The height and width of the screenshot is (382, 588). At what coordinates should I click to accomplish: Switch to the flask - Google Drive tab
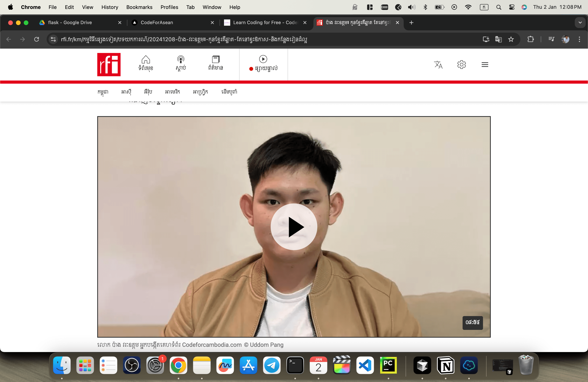click(x=80, y=23)
